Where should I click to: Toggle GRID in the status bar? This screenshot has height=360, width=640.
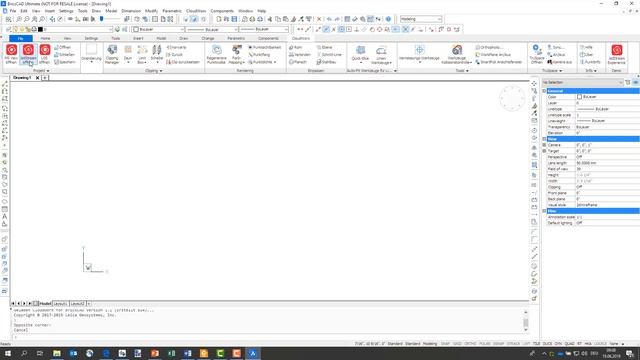(457, 344)
